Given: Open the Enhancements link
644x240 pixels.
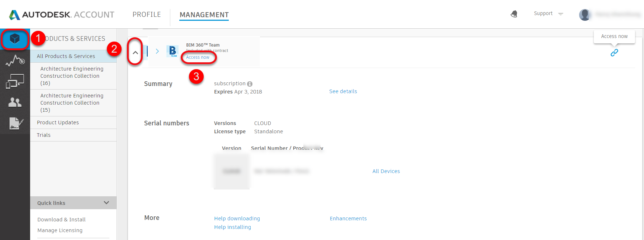Looking at the screenshot, I should click(348, 219).
